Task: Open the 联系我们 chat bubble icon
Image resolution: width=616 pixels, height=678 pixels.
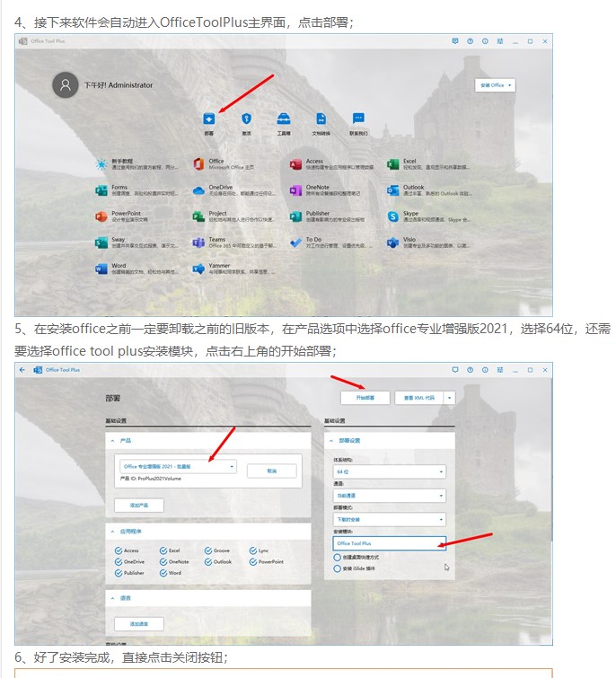Action: 358,118
